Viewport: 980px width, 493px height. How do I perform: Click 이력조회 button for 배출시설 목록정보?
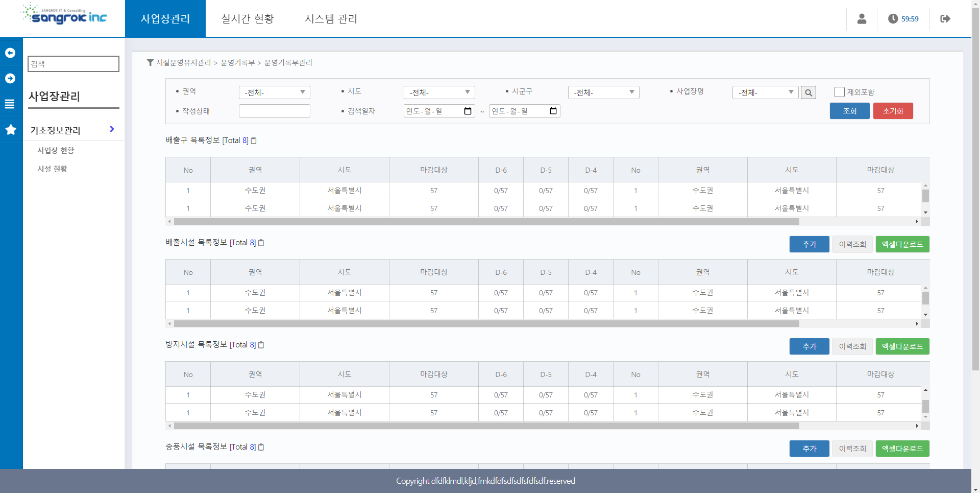pyautogui.click(x=852, y=244)
